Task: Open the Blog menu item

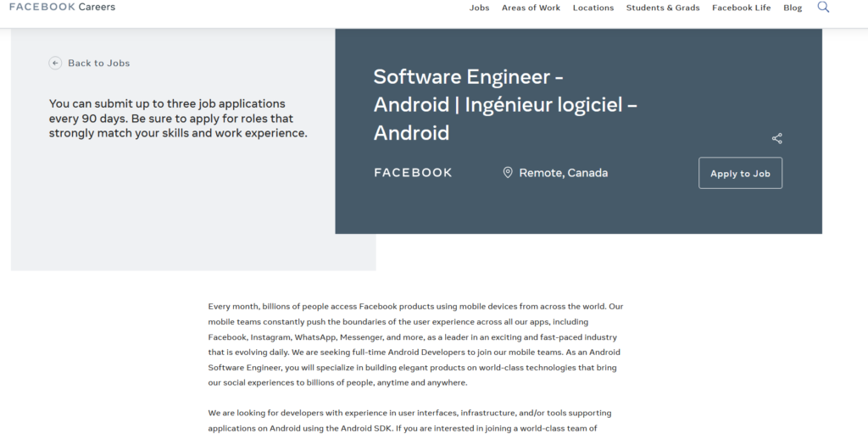Action: coord(793,8)
